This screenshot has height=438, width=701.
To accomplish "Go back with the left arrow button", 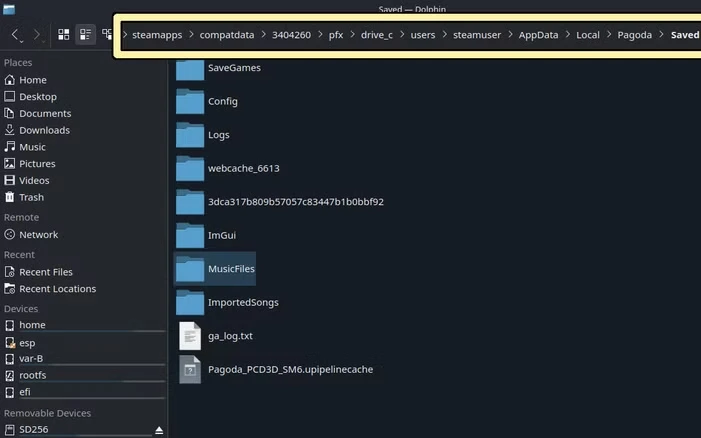I will (x=16, y=35).
